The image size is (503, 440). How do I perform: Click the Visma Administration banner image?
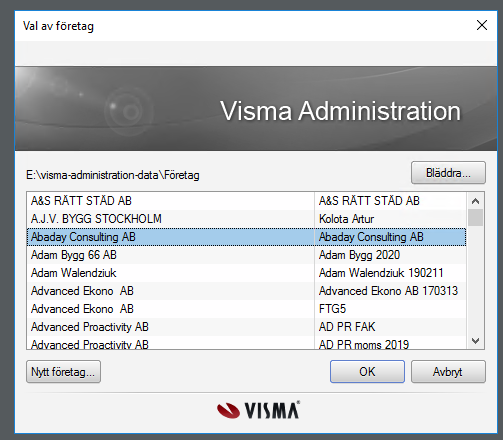point(256,109)
